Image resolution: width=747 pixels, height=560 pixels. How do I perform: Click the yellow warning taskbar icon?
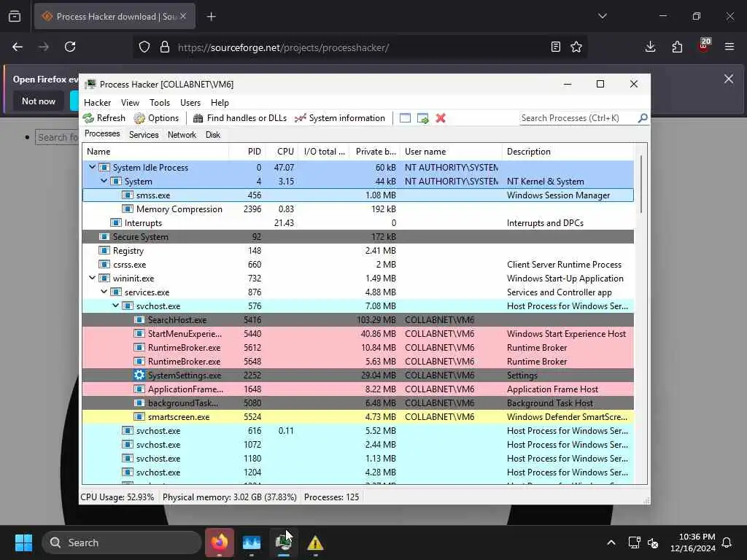click(315, 542)
